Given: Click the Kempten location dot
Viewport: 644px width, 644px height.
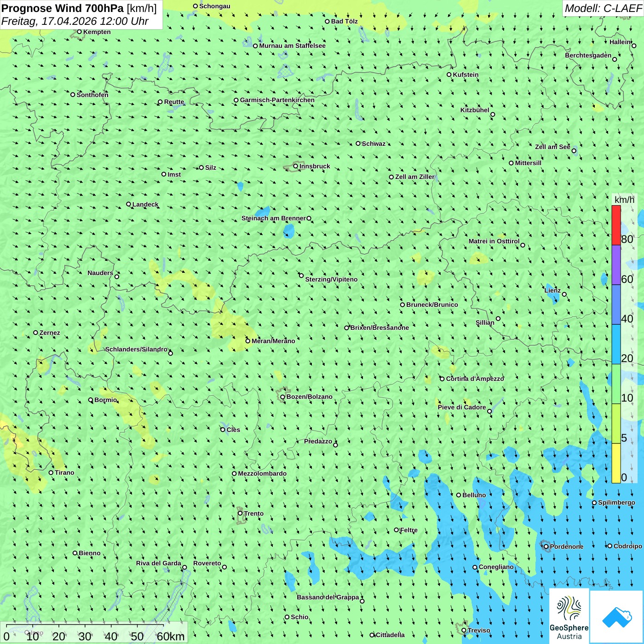Looking at the screenshot, I should pos(80,32).
